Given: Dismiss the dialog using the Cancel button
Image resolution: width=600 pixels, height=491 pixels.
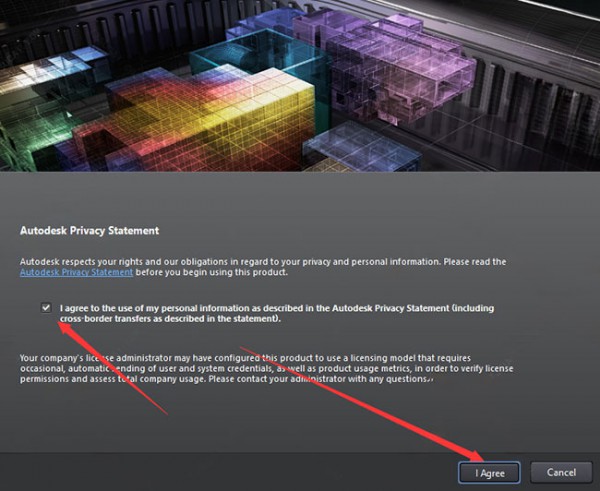Looking at the screenshot, I should click(x=561, y=472).
